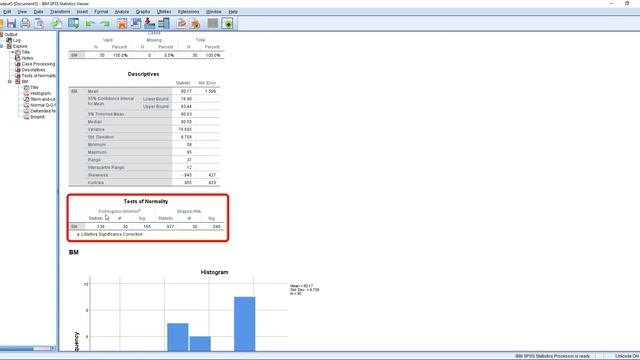This screenshot has width=640, height=360.
Task: Open the Insert menu
Action: click(82, 12)
